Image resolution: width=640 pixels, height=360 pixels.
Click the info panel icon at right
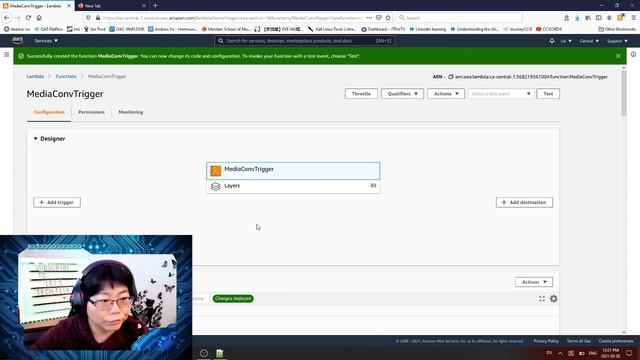coord(633,54)
